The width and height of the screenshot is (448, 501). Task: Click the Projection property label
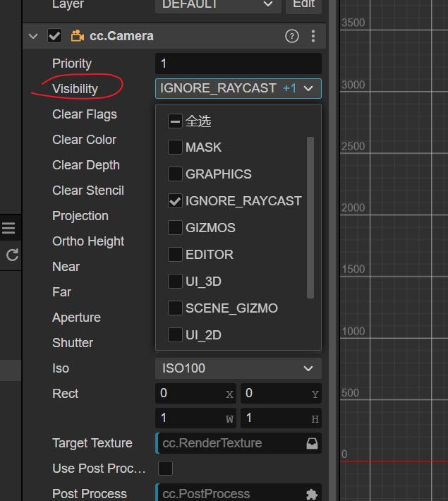coord(80,216)
